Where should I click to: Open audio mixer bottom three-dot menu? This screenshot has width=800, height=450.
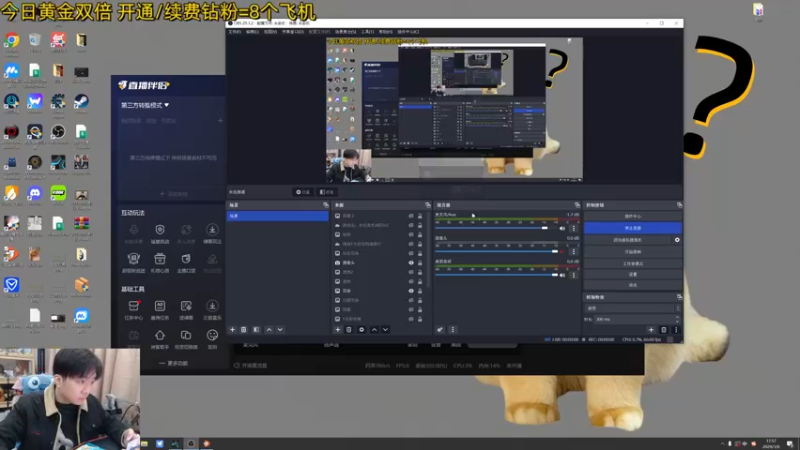point(453,330)
